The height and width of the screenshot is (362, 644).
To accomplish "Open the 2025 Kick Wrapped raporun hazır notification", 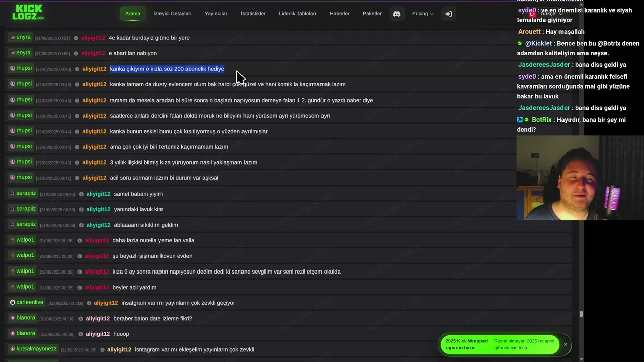I will [x=500, y=344].
